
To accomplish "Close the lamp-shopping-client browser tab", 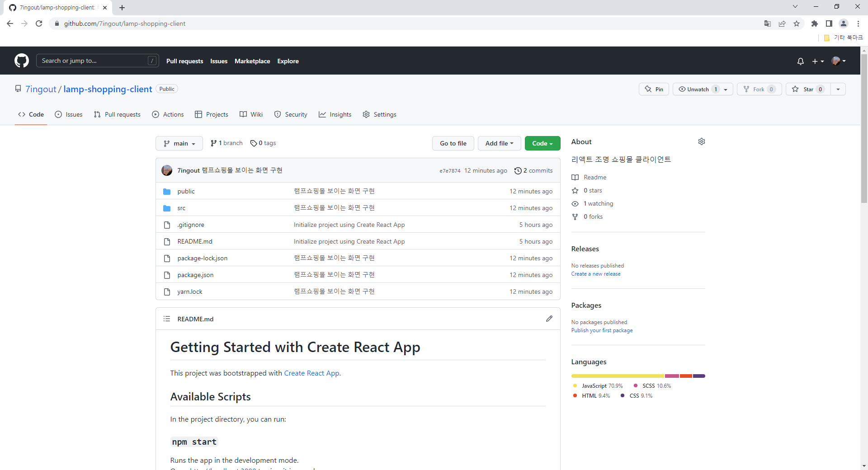I will [x=105, y=7].
